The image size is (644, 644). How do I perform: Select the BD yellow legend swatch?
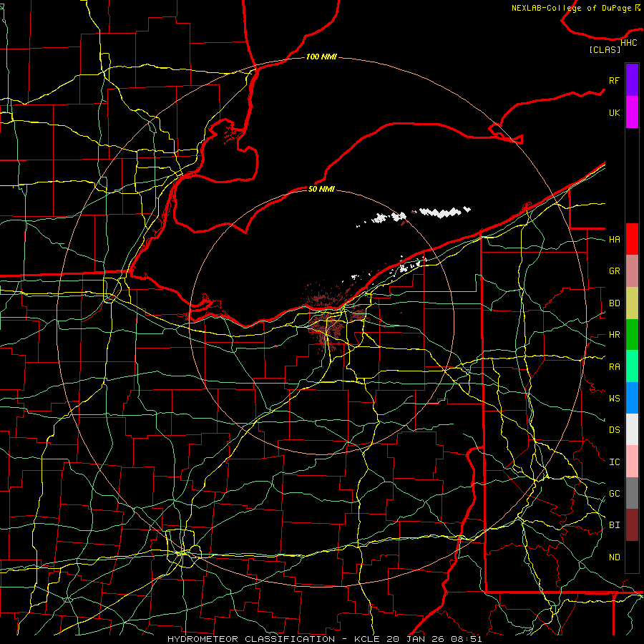tap(632, 303)
